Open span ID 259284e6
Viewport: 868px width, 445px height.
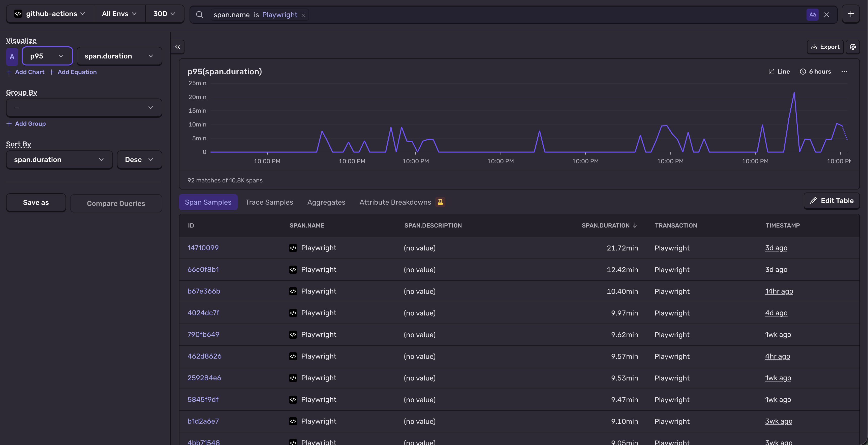(204, 378)
